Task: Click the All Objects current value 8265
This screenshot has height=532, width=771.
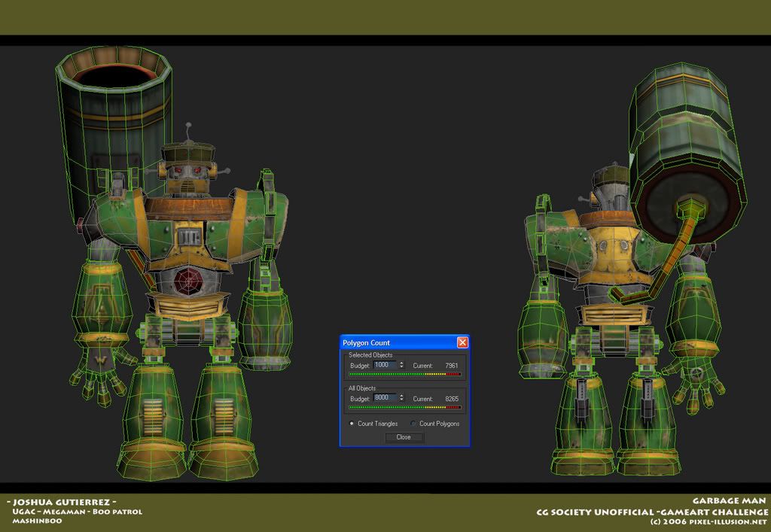Action: (451, 398)
